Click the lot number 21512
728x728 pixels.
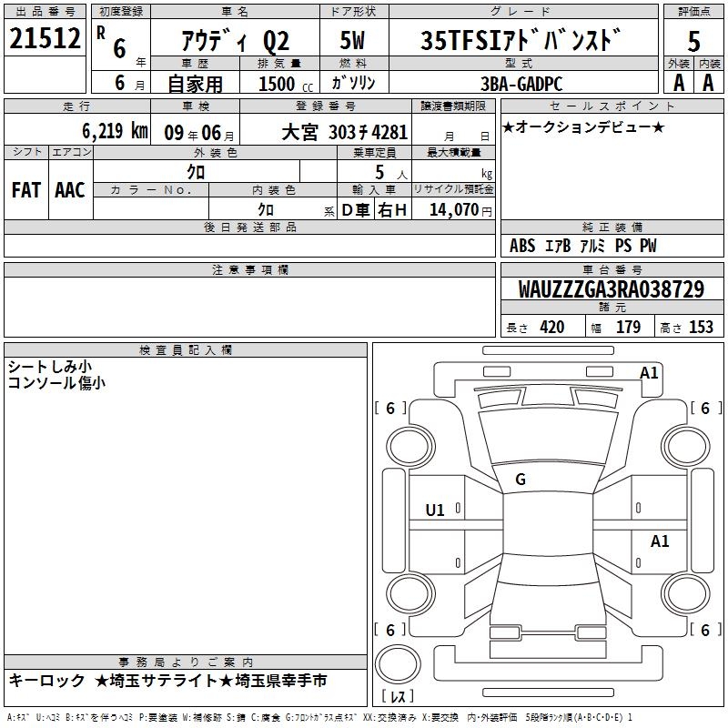pyautogui.click(x=45, y=38)
